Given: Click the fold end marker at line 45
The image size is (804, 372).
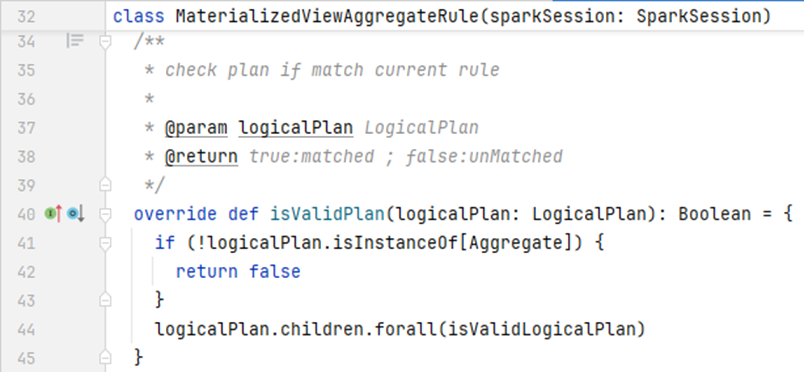Looking at the screenshot, I should click(105, 357).
